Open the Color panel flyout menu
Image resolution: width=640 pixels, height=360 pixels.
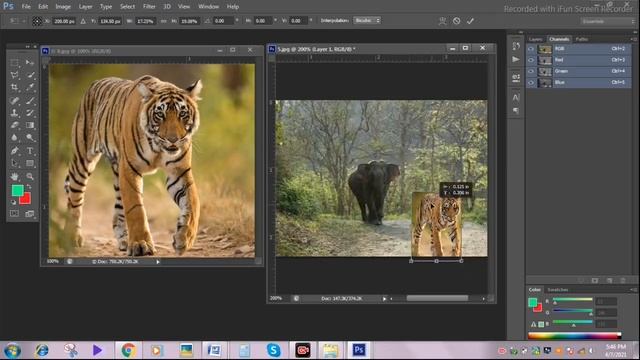633,290
